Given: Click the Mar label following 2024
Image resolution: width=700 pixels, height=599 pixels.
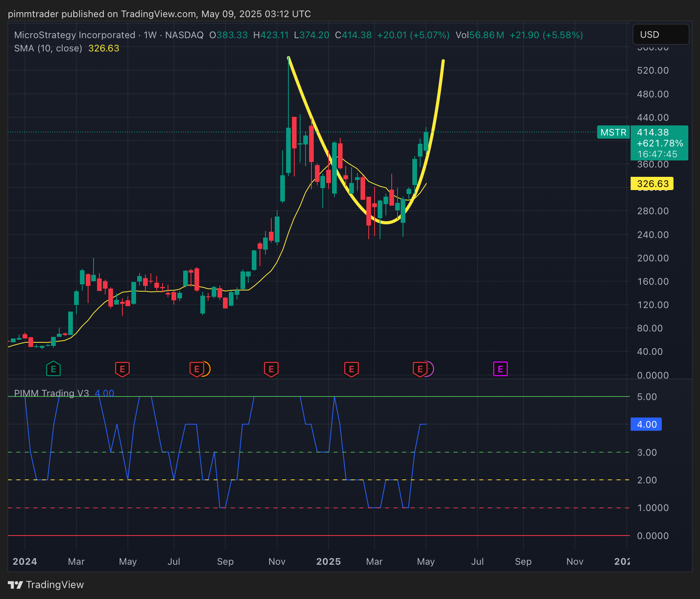Looking at the screenshot, I should [76, 562].
